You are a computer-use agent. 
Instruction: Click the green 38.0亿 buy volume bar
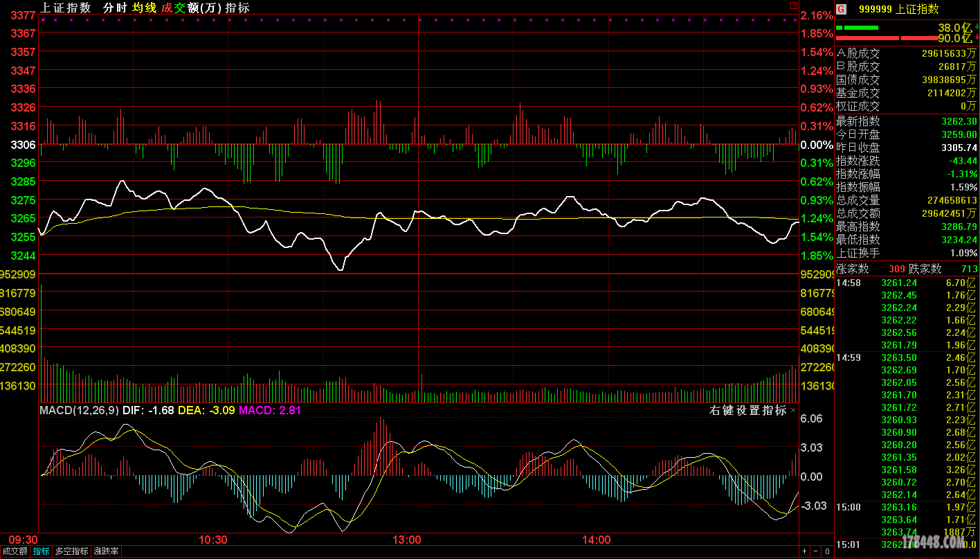[857, 28]
